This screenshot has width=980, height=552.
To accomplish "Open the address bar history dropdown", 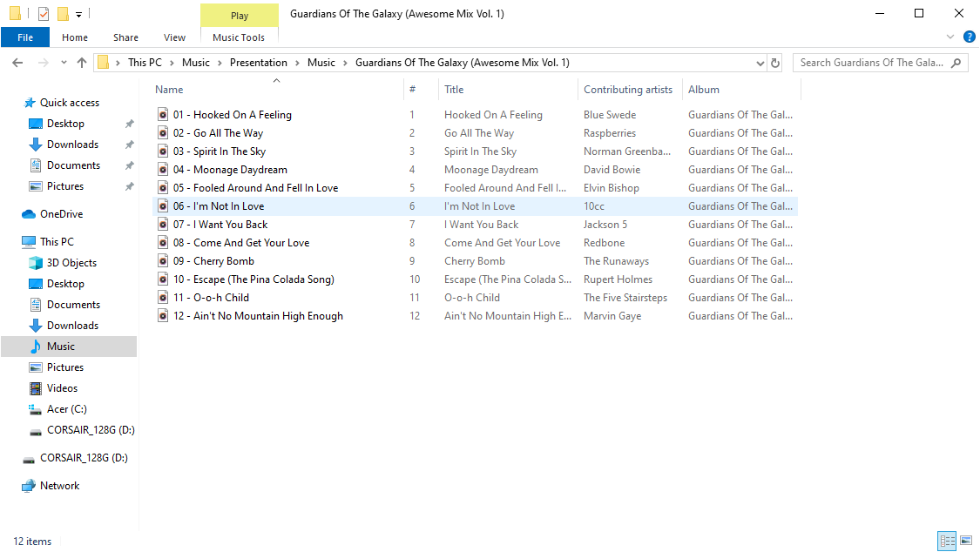I will pyautogui.click(x=760, y=63).
